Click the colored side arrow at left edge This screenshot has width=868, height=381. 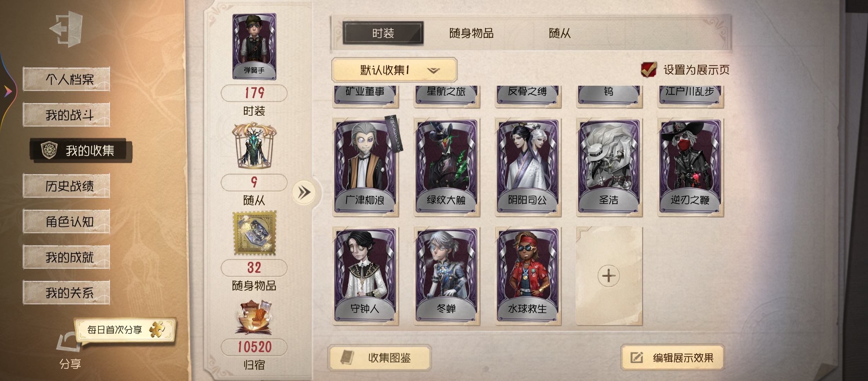pos(8,91)
